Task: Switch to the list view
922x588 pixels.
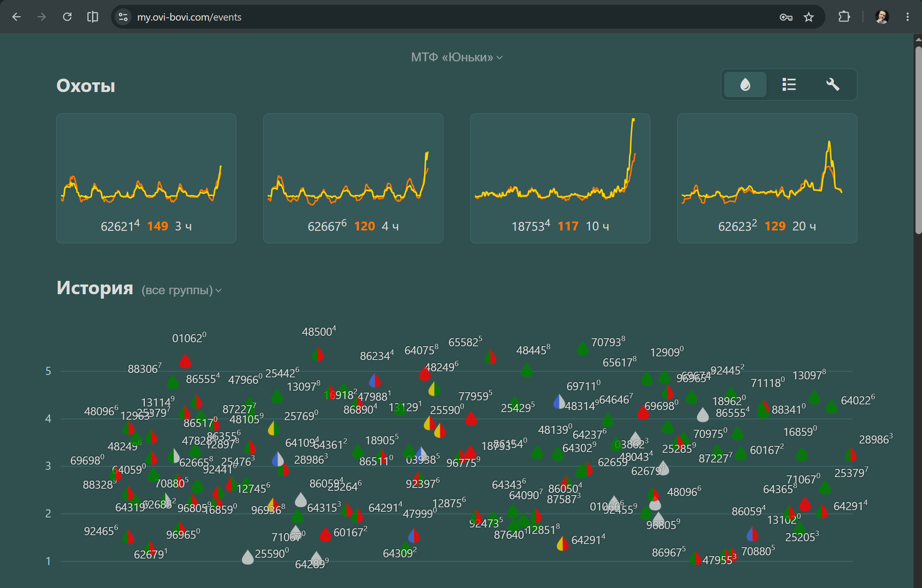Action: [789, 85]
